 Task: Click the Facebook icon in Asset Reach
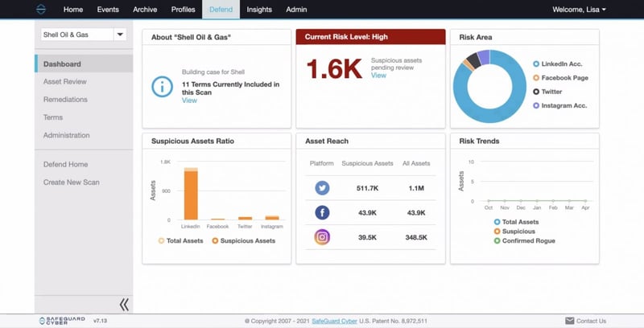click(322, 212)
